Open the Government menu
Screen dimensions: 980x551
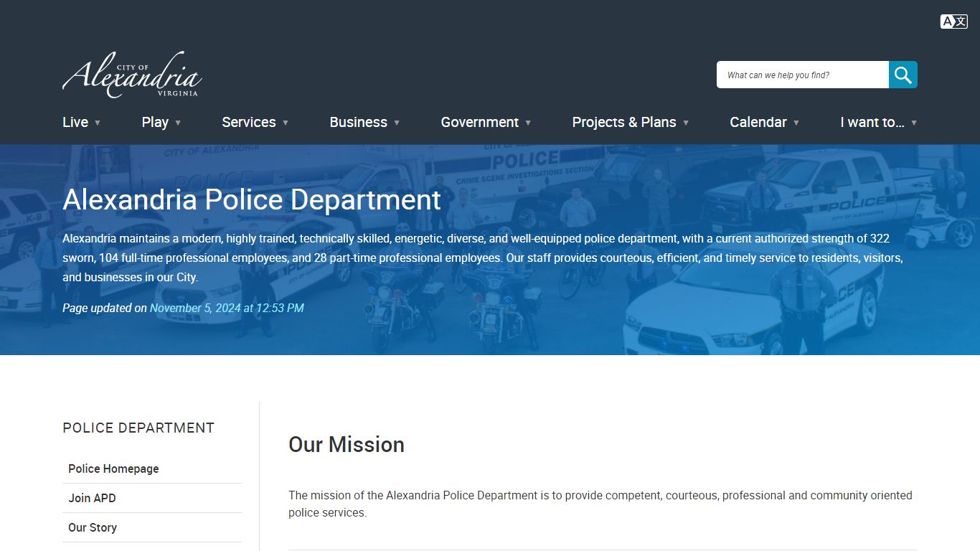coord(479,122)
